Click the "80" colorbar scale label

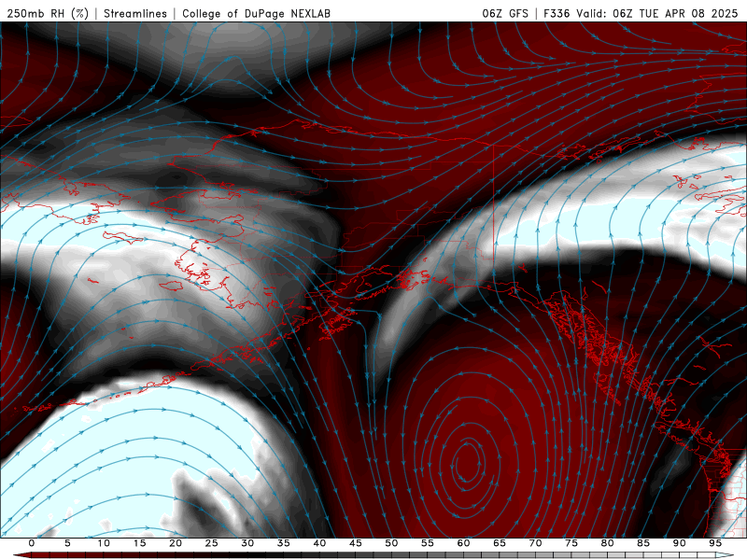[x=608, y=543]
